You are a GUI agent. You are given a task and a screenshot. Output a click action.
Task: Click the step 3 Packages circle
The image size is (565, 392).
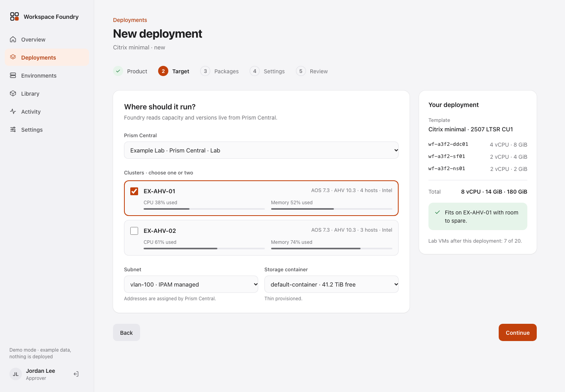[205, 71]
